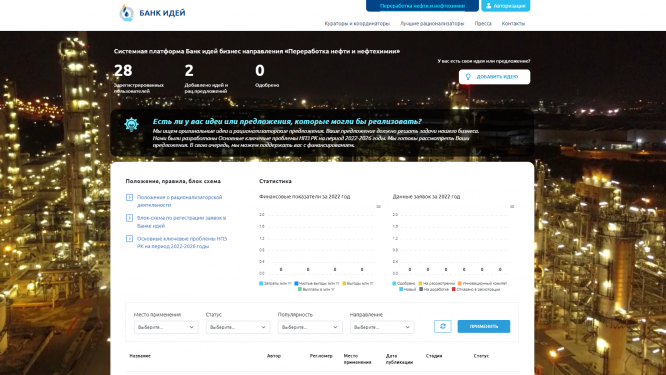Screen dimensions: 666x375
Task: Click the Добавить идею button
Action: (x=494, y=77)
